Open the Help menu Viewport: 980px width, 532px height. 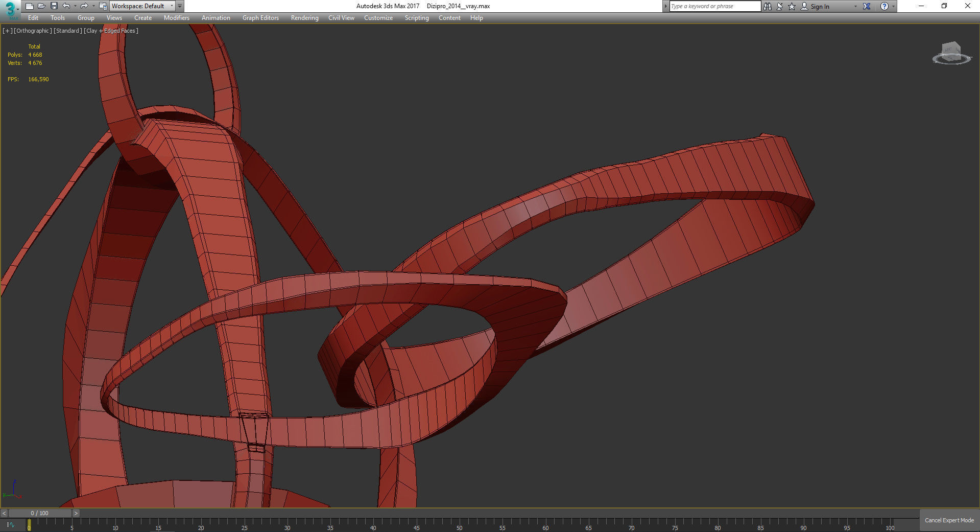click(x=476, y=18)
